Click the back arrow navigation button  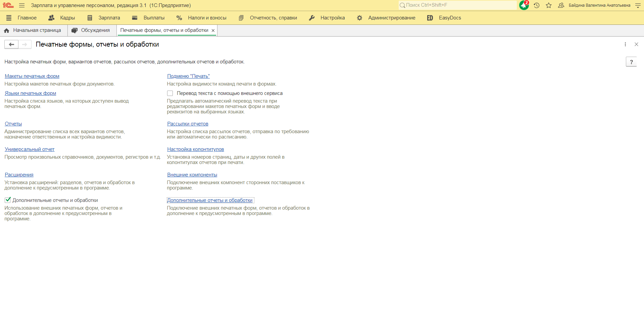11,44
